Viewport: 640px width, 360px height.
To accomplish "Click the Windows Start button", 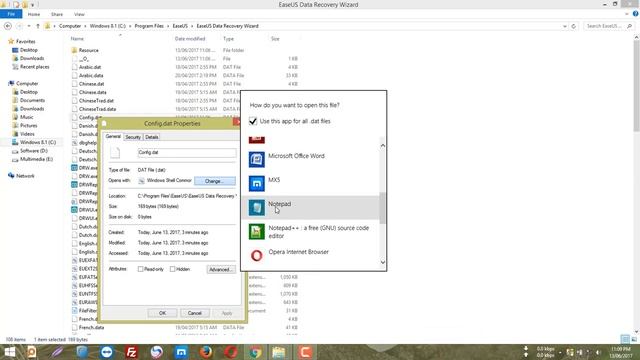I will pyautogui.click(x=9, y=352).
